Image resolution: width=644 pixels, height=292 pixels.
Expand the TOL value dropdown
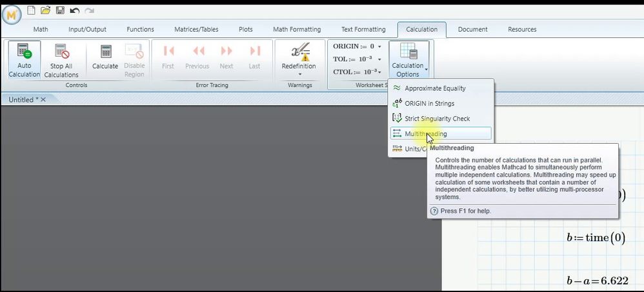(x=379, y=59)
